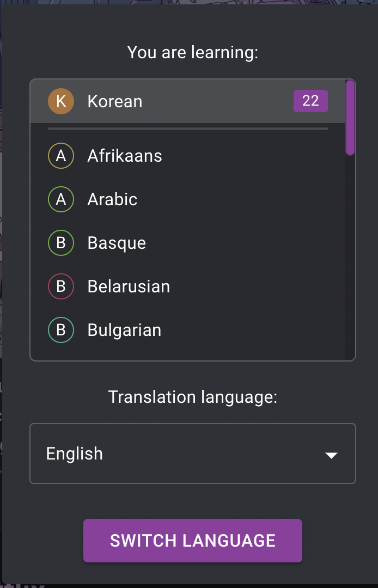Choose Afrikaans from the language list
Viewport: 378px width, 588px height.
coord(188,156)
